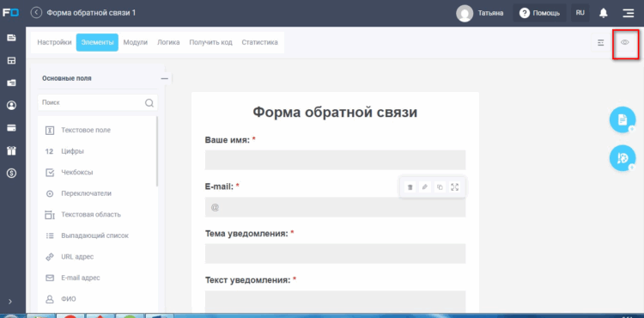
Task: Open the dollar sidebar icon
Action: click(11, 174)
